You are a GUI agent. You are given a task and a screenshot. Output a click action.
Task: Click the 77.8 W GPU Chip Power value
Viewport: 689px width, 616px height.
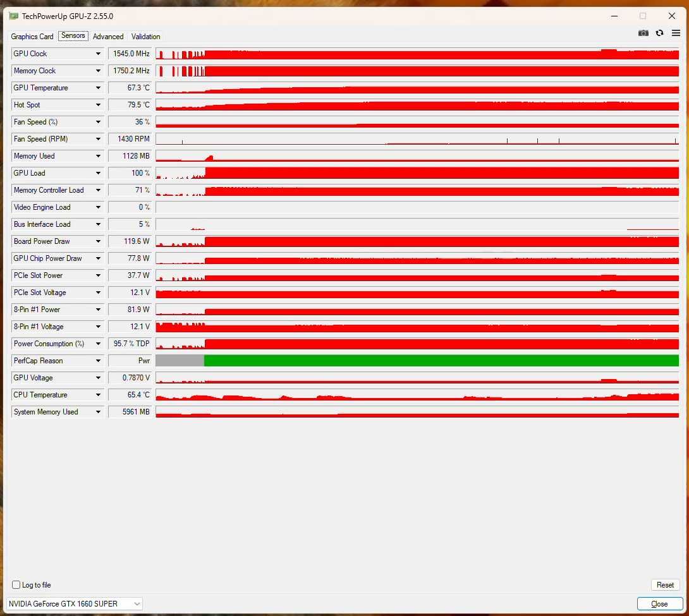tap(130, 258)
